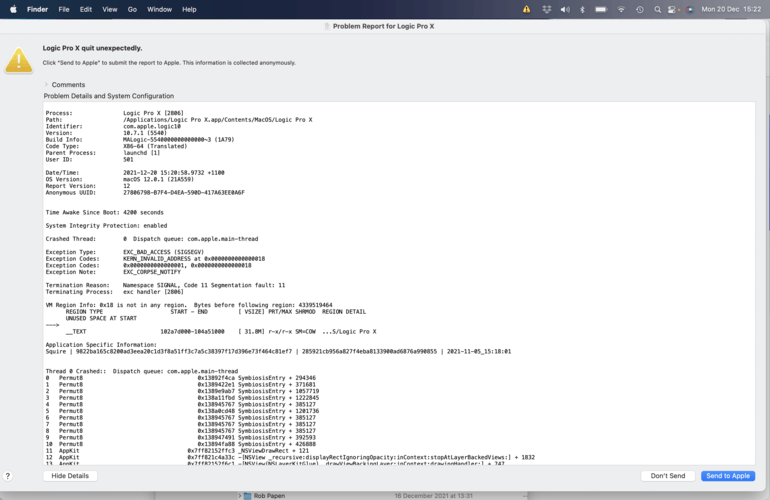Click 'Logic Pro X quit unexpectedly.' heading
Viewport: 770px width, 500px height.
pyautogui.click(x=92, y=48)
